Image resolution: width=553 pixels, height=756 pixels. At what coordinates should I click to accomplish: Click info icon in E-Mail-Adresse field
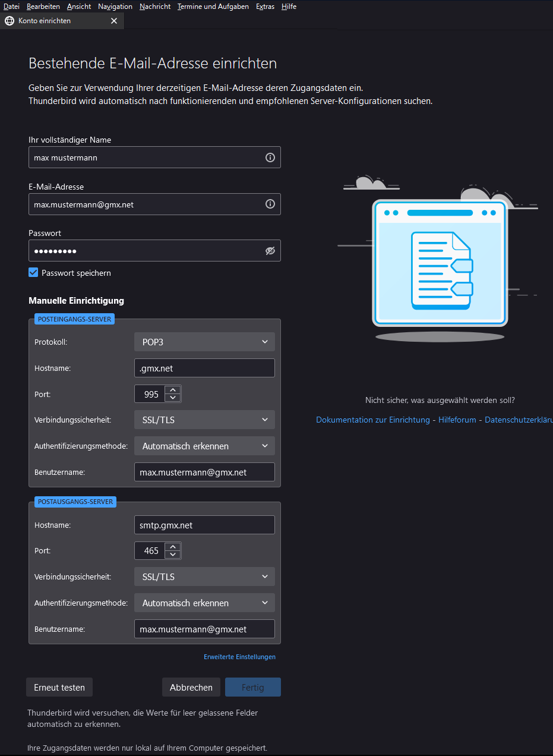(x=270, y=204)
